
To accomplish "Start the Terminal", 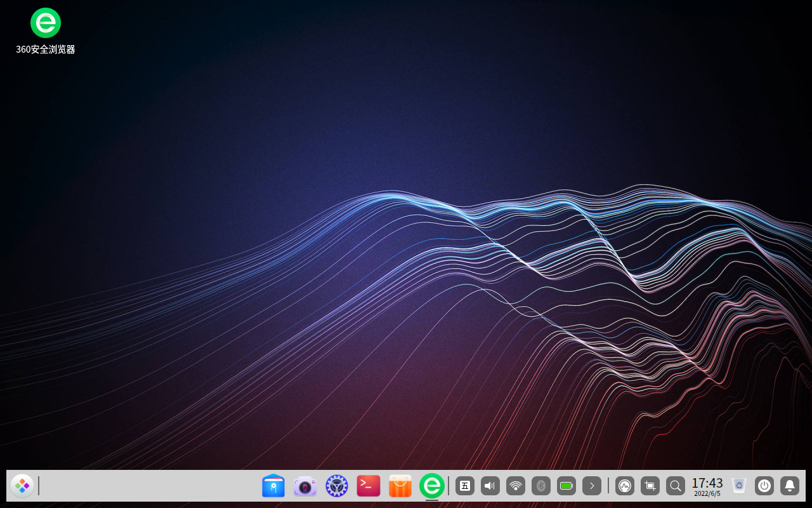I will pos(368,486).
